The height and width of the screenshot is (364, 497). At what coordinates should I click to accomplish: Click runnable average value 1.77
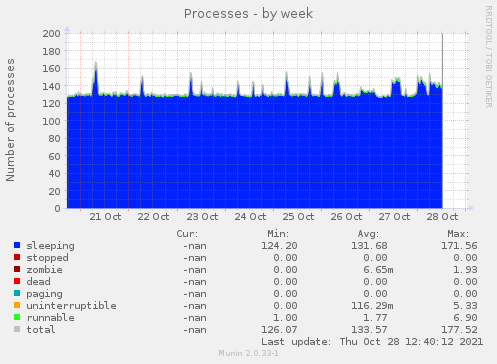point(375,318)
